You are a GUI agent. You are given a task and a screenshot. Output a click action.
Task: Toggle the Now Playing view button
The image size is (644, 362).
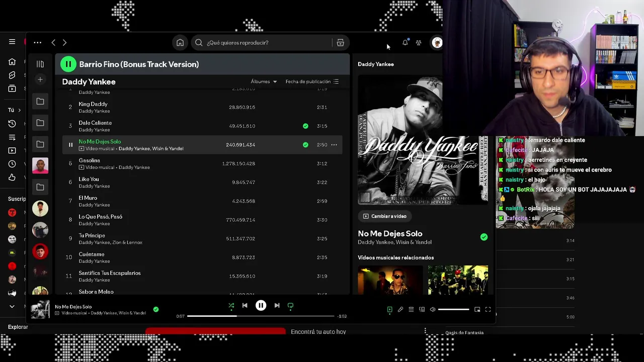coord(390,310)
